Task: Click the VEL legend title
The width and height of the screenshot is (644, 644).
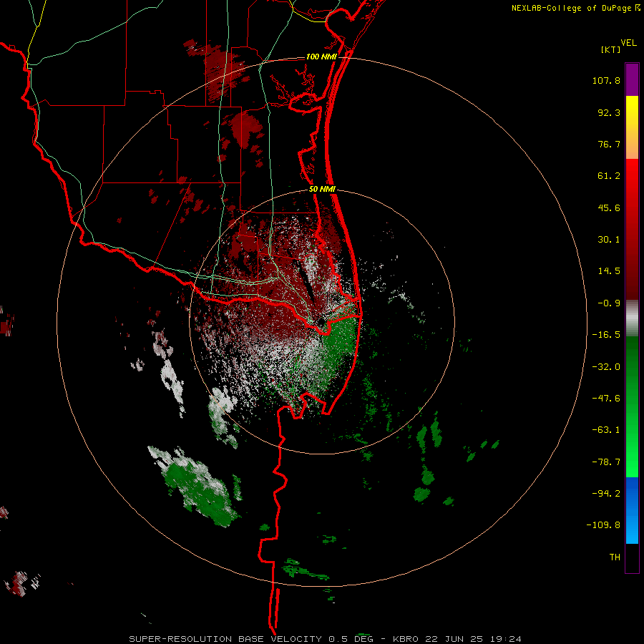Action: click(628, 43)
